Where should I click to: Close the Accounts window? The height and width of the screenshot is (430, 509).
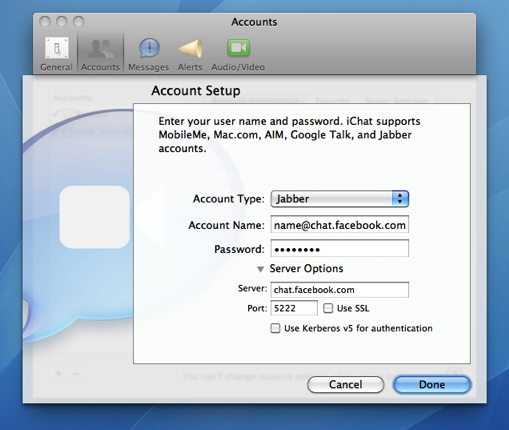[x=45, y=22]
